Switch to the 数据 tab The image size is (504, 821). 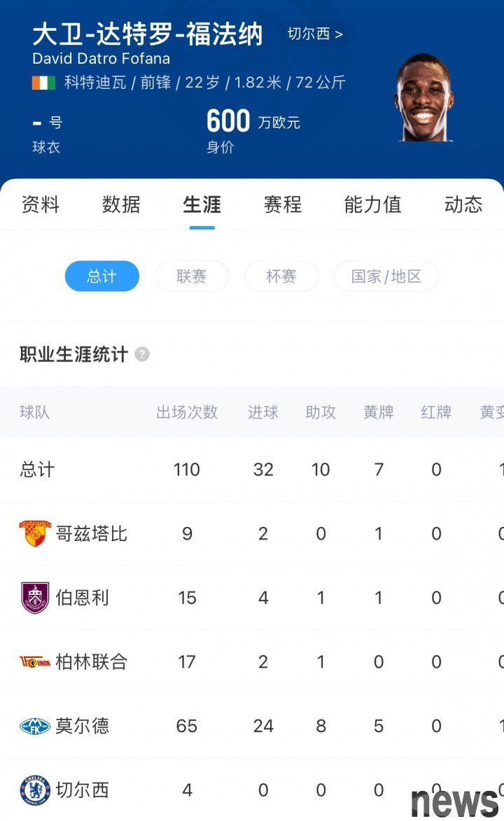121,204
